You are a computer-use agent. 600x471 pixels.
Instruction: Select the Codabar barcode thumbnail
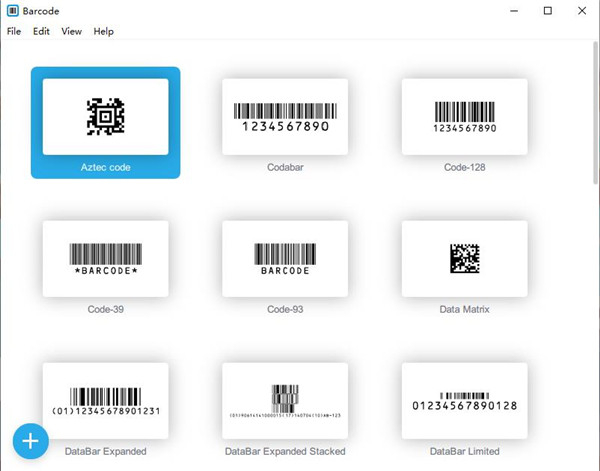tap(285, 117)
